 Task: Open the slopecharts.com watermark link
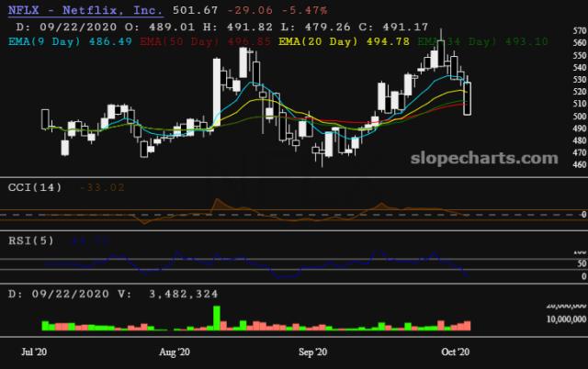[x=481, y=158]
